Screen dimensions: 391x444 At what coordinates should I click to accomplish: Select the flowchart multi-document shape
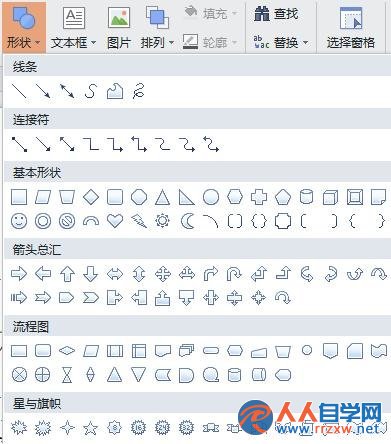[x=186, y=351]
